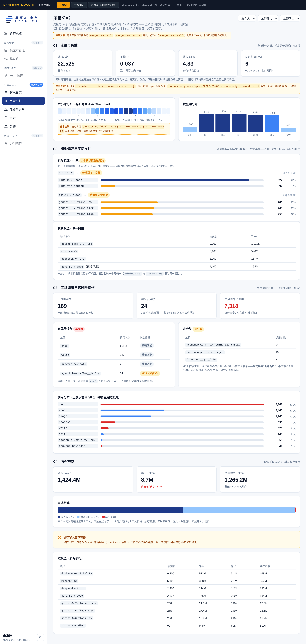Switch page state to 空数据态
Image resolution: width=306 pixels, height=644 pixels.
[79, 5]
